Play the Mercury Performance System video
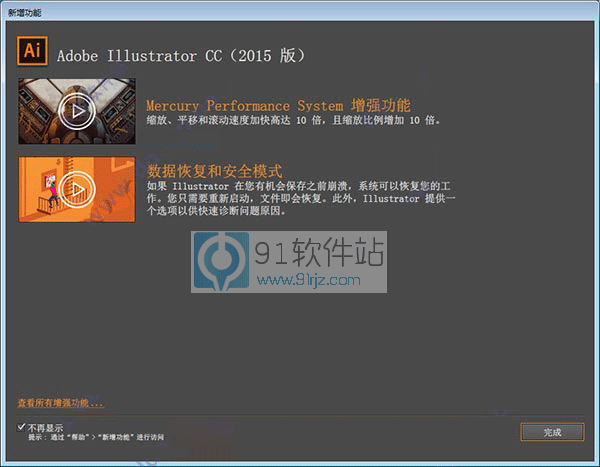The image size is (600, 467). [x=77, y=110]
